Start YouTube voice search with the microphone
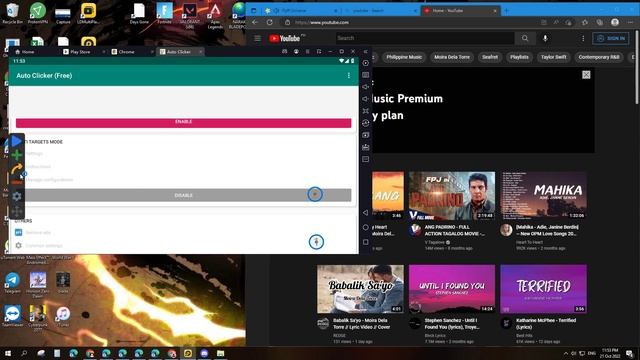Viewport: 640px width, 360px height. tap(545, 38)
